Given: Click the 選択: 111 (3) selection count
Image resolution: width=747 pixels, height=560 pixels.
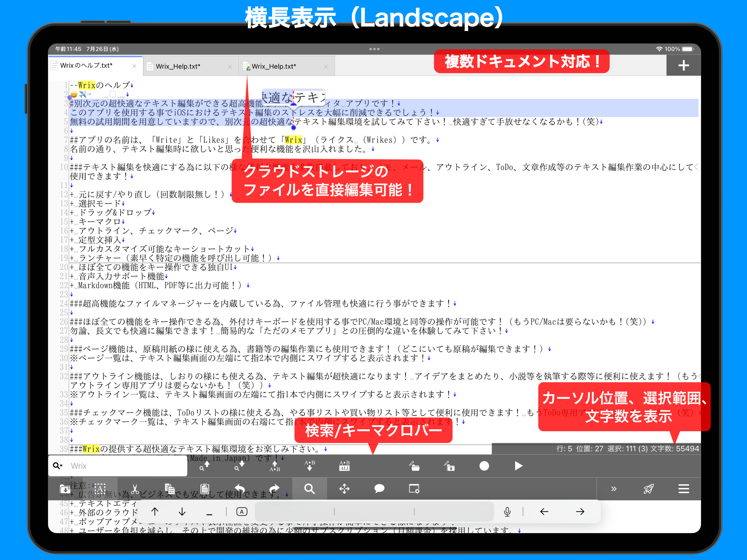Looking at the screenshot, I should tap(627, 448).
